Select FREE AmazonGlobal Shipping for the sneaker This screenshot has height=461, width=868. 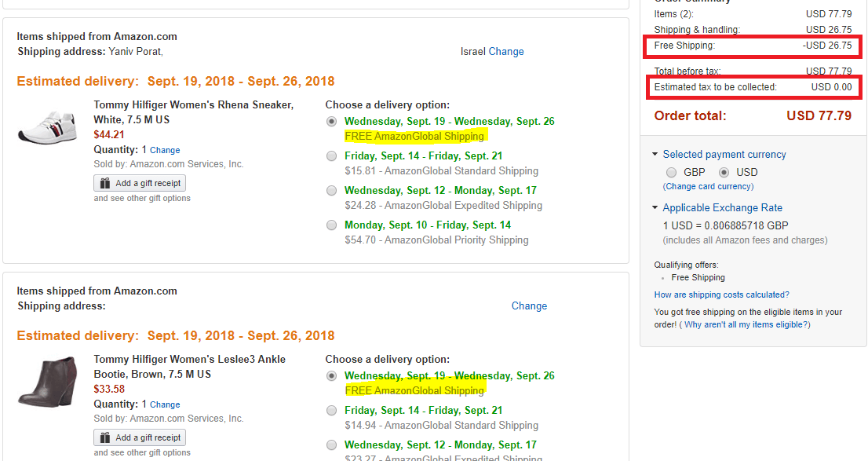[332, 121]
